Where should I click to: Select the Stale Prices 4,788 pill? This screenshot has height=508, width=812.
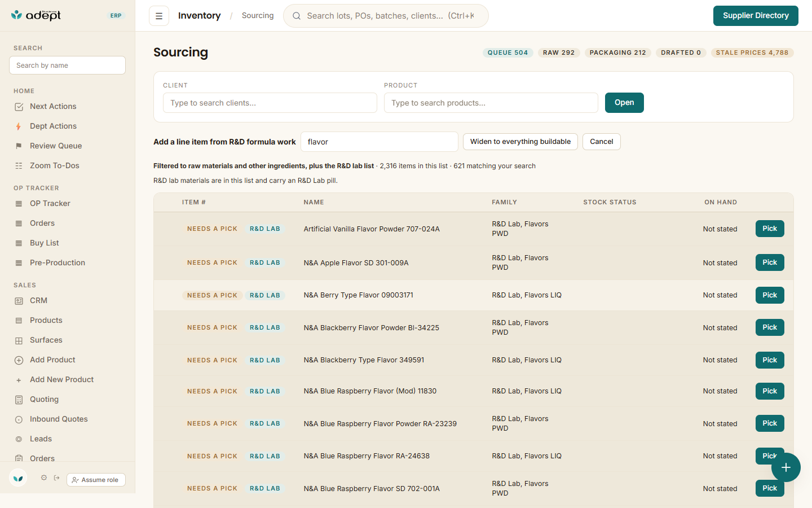[752, 52]
